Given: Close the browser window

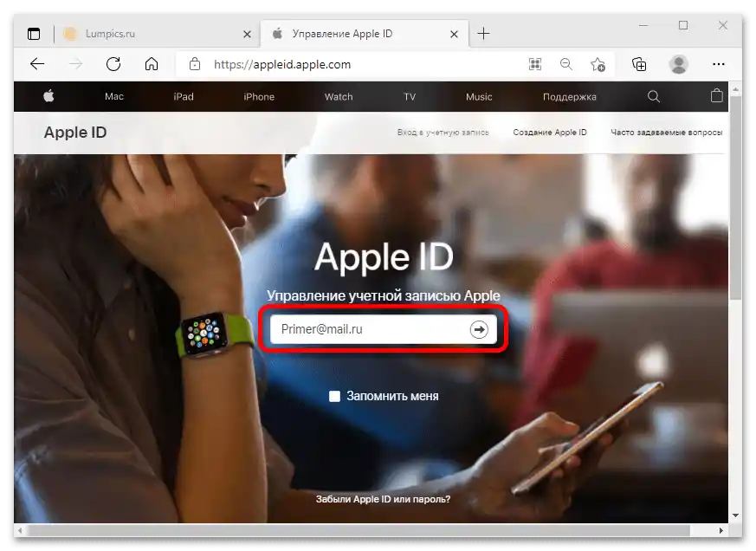Looking at the screenshot, I should coord(723,25).
